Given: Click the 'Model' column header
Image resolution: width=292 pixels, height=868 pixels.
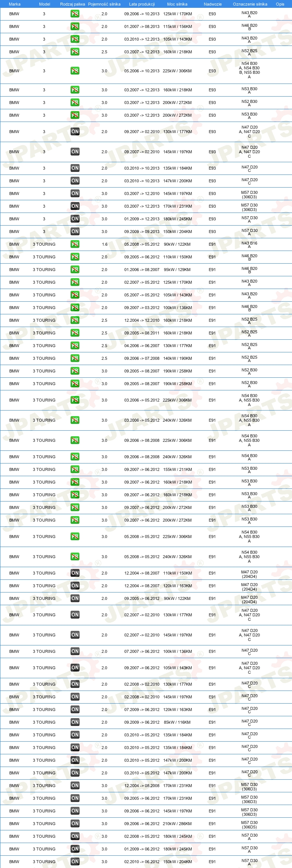Looking at the screenshot, I should (44, 4).
